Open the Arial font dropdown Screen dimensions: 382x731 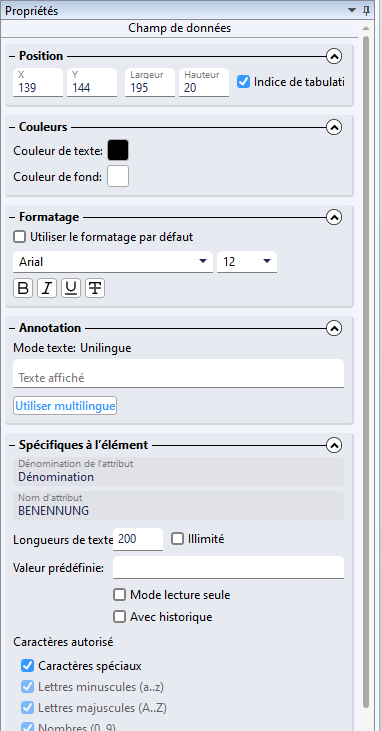[113, 262]
